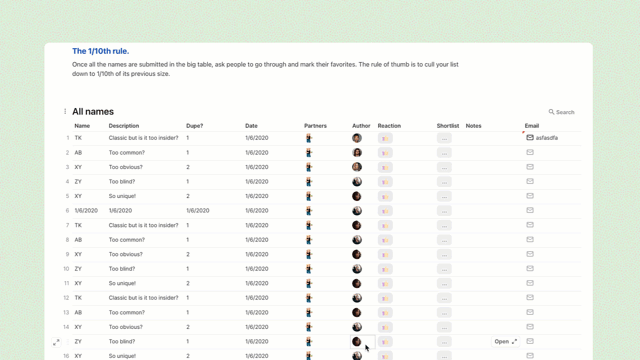Select the Too obvious? description in row 3

coord(125,167)
